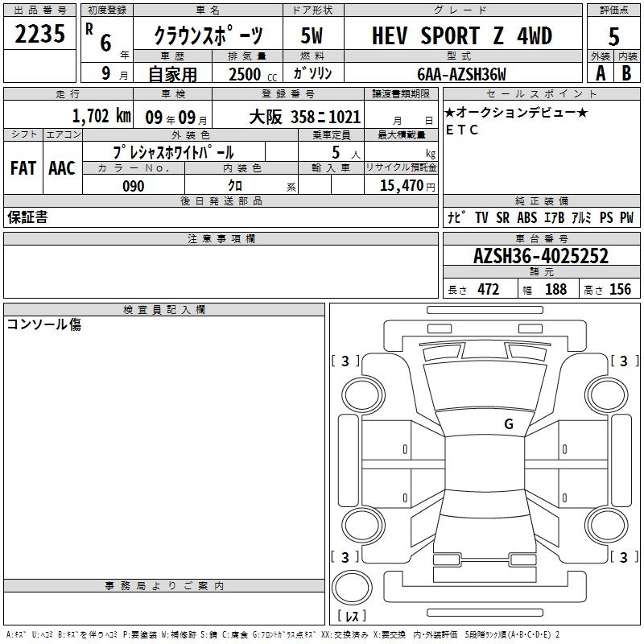Click the front-right wheel circle in the car diagram

[603, 394]
